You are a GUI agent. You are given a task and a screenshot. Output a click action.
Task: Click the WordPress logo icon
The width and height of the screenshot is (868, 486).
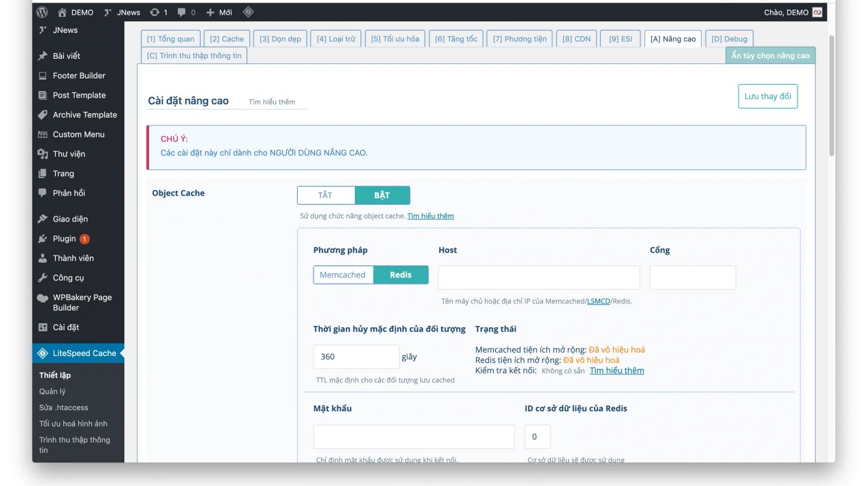tap(42, 12)
